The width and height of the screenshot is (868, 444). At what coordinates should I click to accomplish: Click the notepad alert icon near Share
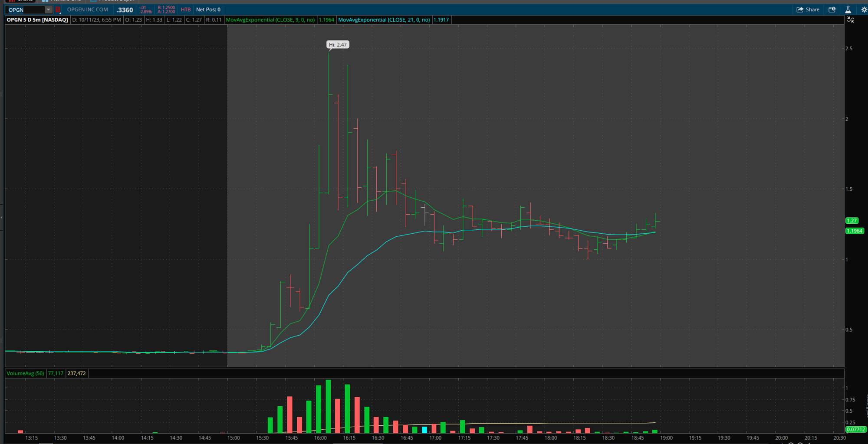point(832,9)
